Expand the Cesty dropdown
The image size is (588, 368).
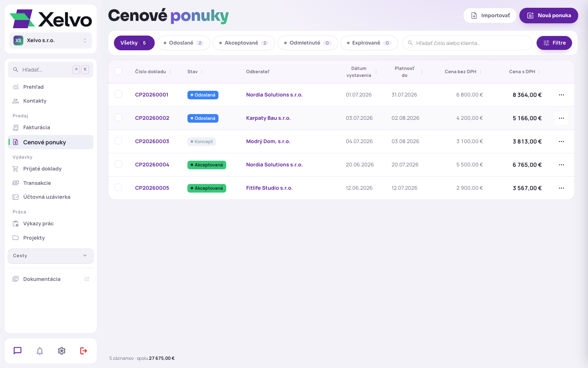pyautogui.click(x=51, y=256)
